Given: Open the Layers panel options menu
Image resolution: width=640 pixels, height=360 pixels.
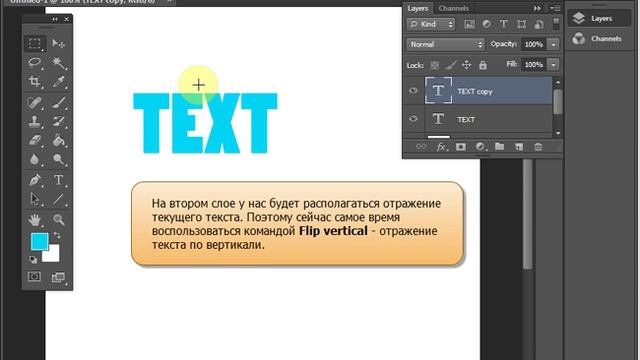Looking at the screenshot, I should (x=555, y=8).
